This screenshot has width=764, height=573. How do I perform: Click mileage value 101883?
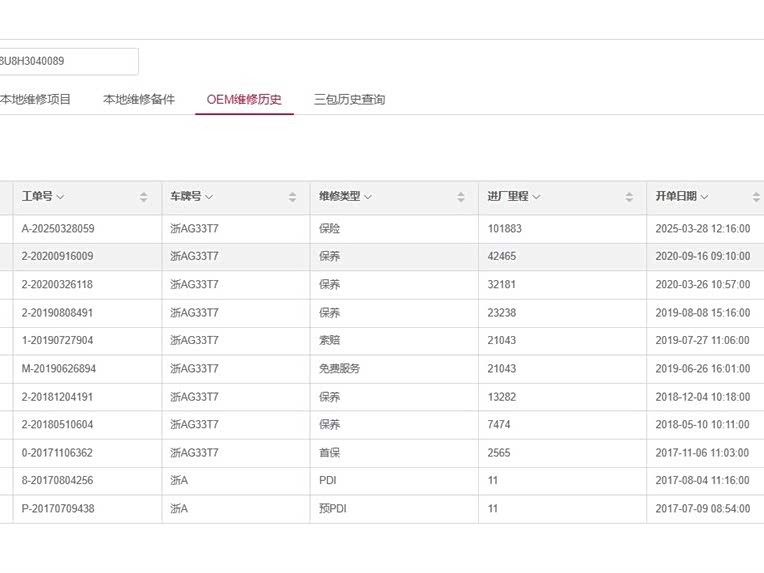point(504,229)
